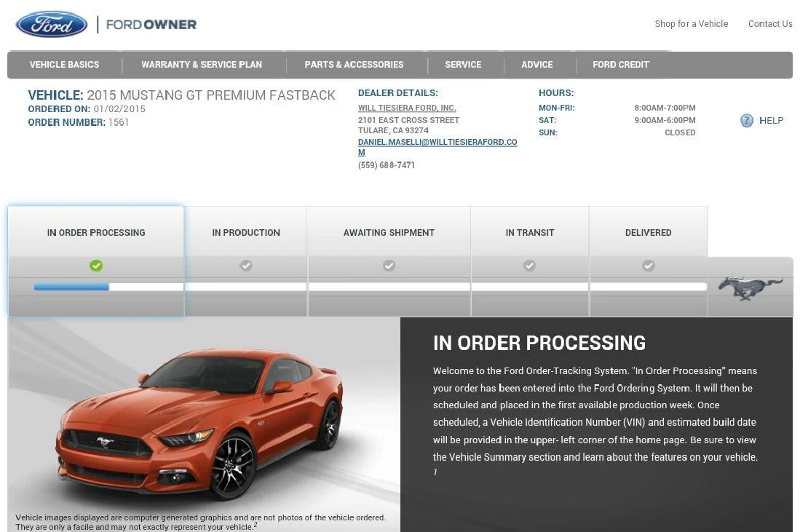The height and width of the screenshot is (532, 800).
Task: Click the footnote 1 marker under the description
Action: 435,473
